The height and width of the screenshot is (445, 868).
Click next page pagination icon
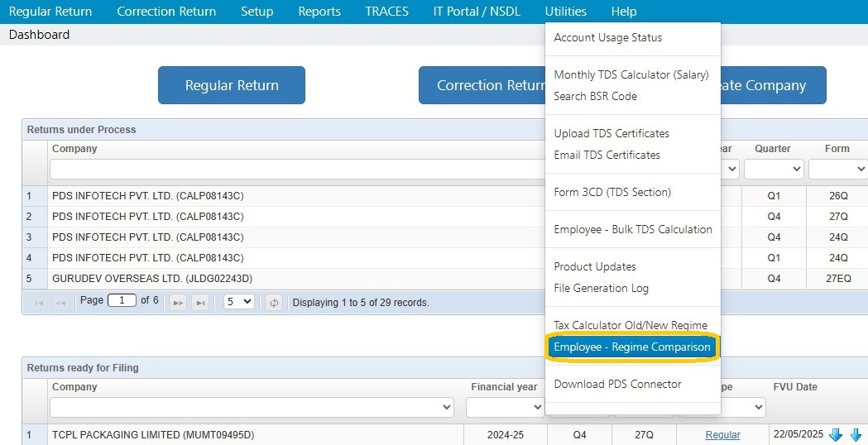tap(178, 303)
